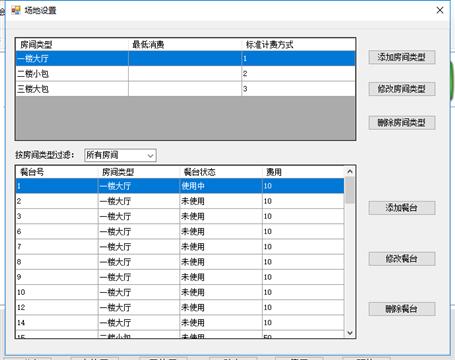Screen dimensions: 455x360
Task: Click the 删除餐台 button
Action: tap(402, 309)
